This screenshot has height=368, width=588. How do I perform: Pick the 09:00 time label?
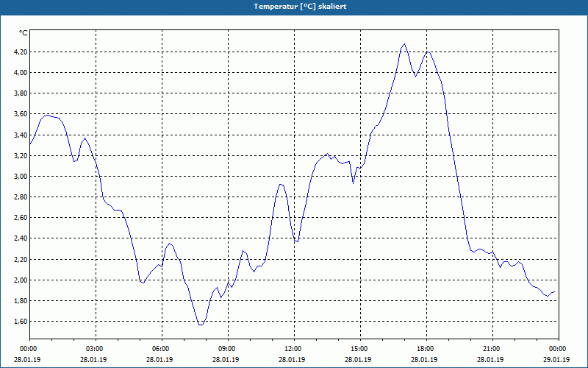(227, 349)
